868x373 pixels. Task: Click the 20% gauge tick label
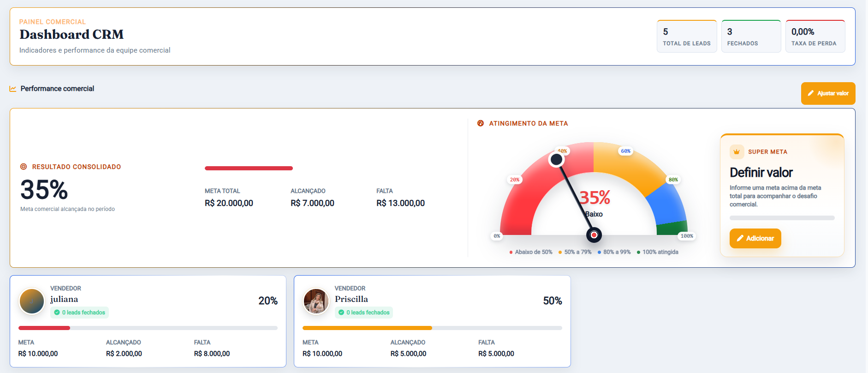514,180
